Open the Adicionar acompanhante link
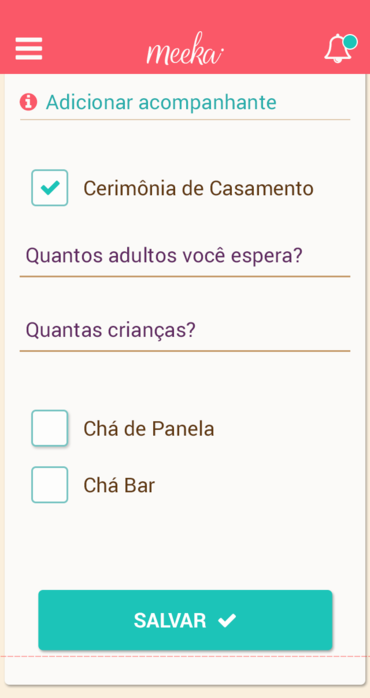Viewport: 370px width, 698px height. pos(161,102)
